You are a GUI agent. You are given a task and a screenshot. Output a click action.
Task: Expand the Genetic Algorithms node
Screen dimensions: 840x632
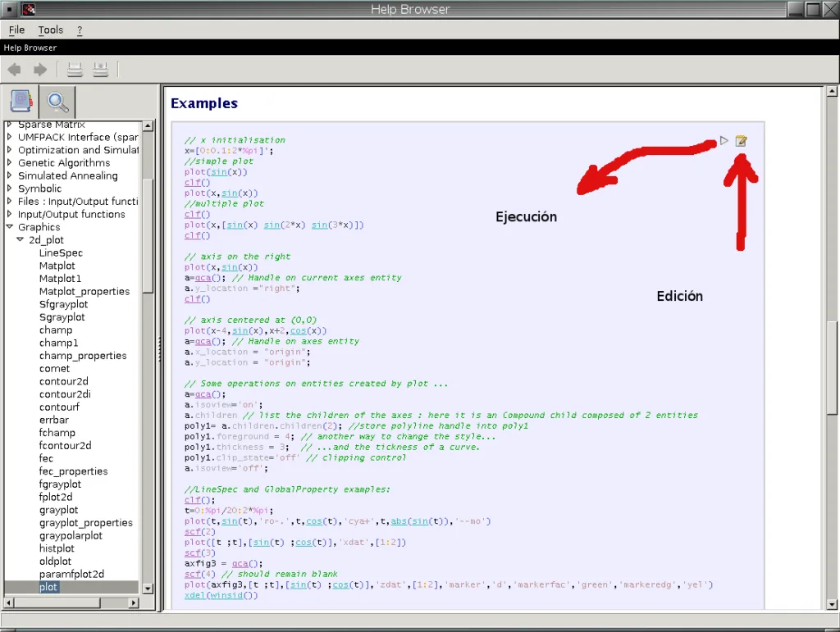[x=9, y=162]
